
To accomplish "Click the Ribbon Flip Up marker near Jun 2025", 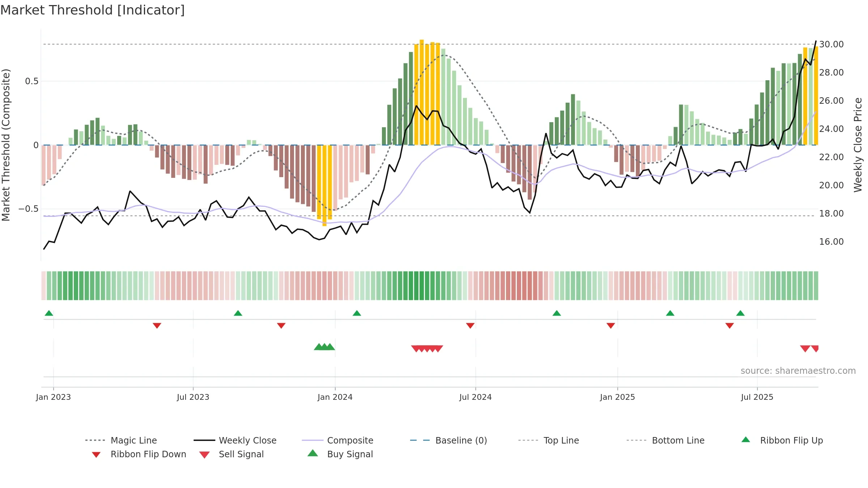I will (740, 313).
